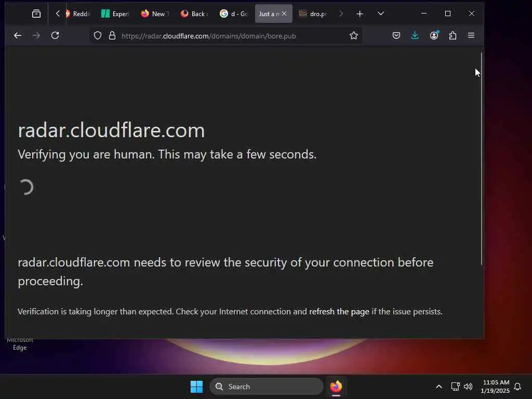Image resolution: width=532 pixels, height=399 pixels.
Task: Save page to Pocket
Action: click(x=396, y=35)
